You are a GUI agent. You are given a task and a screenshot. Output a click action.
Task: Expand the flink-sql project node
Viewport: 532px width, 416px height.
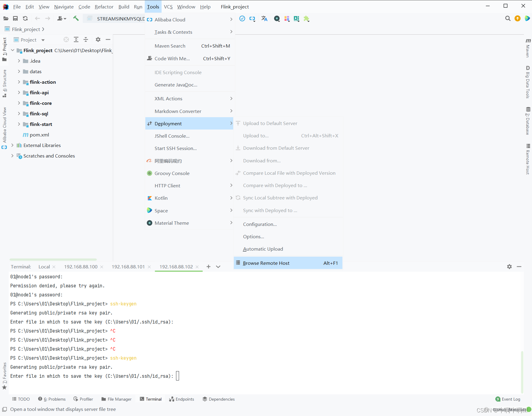19,114
